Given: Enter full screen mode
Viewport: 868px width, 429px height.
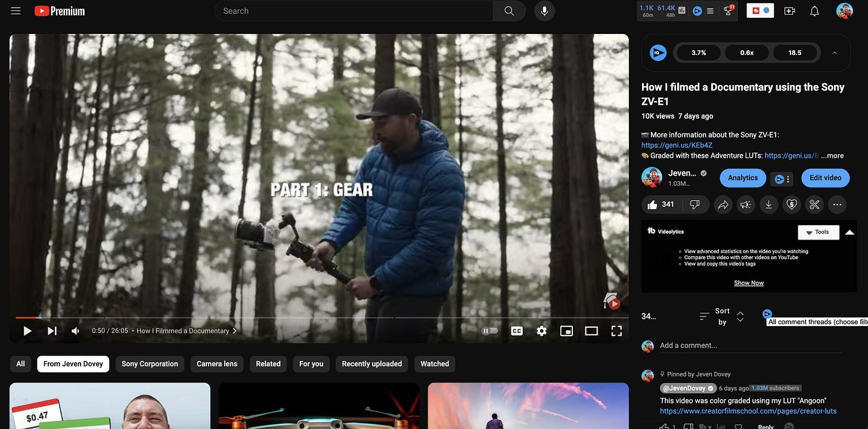Looking at the screenshot, I should point(616,331).
